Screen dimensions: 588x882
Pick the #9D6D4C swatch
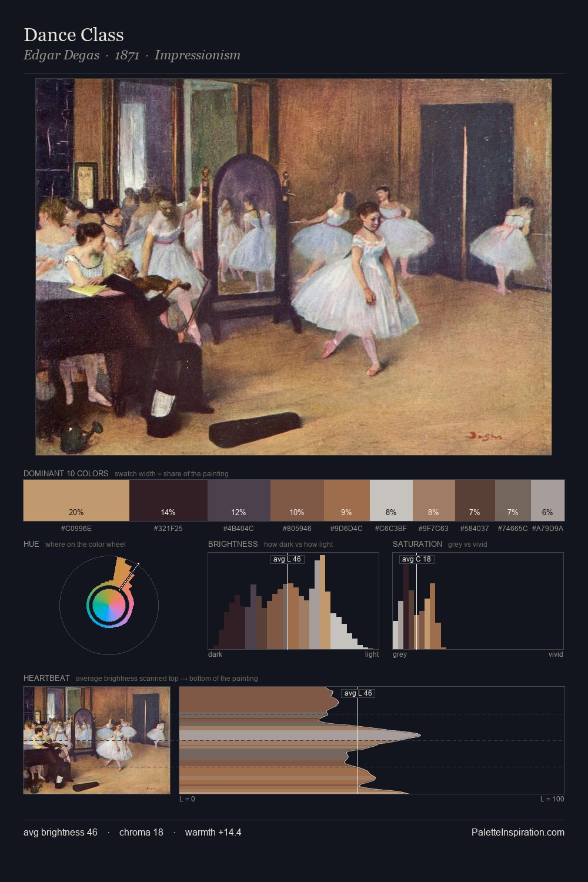[347, 500]
